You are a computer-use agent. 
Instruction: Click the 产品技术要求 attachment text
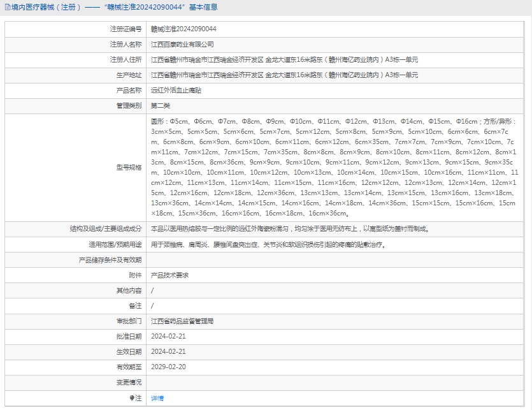[169, 275]
